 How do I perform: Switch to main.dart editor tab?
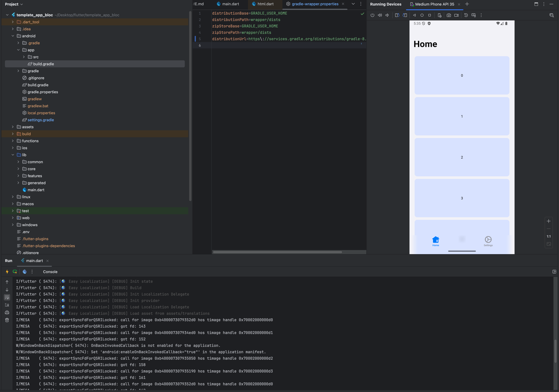(228, 4)
